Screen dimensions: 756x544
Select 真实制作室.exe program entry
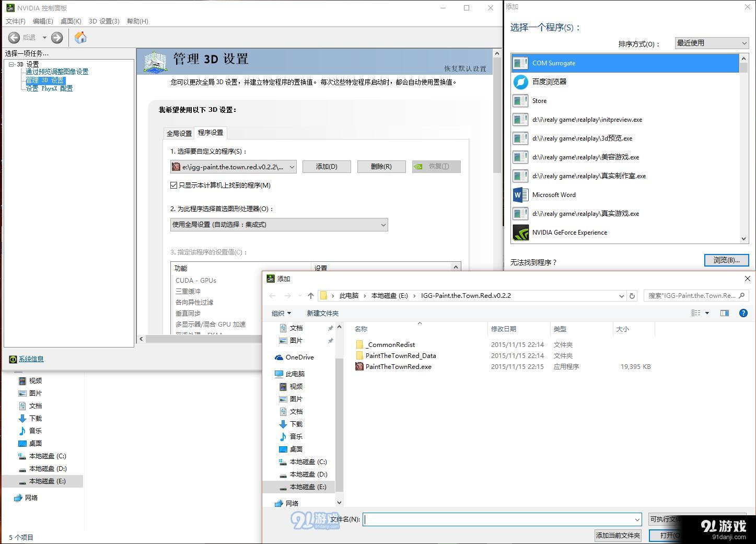tap(625, 176)
